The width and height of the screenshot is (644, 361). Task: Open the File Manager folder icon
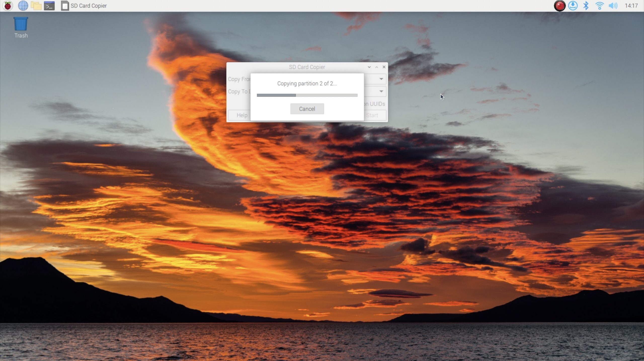pos(36,6)
